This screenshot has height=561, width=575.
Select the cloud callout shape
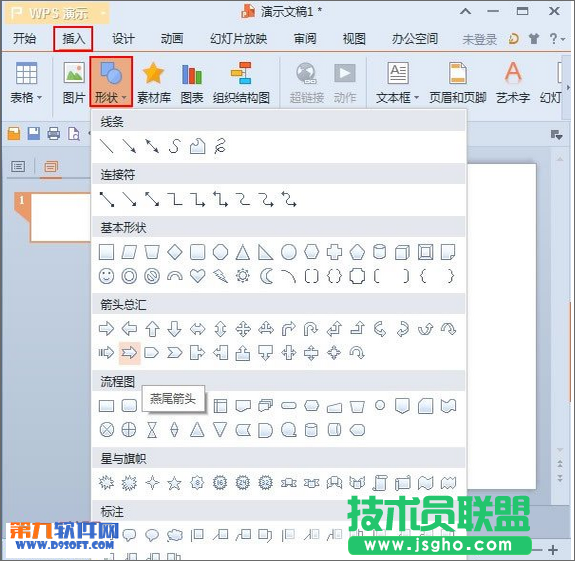pos(175,535)
